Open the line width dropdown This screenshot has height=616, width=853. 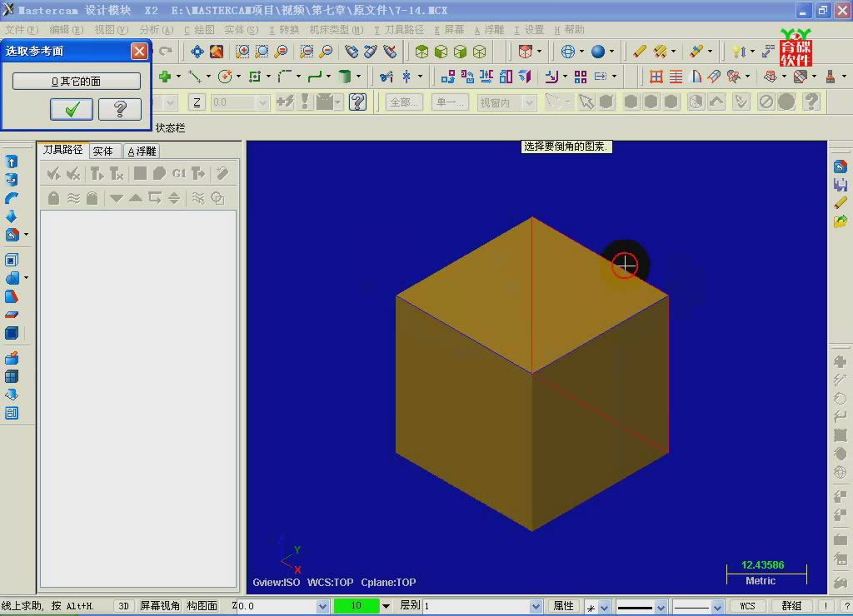click(x=717, y=607)
